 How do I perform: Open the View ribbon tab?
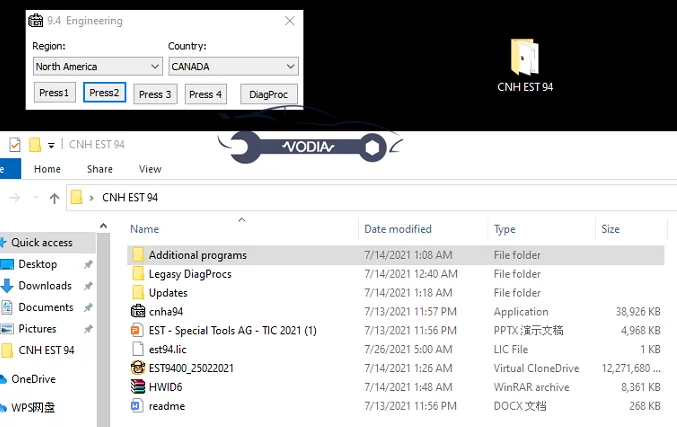150,169
